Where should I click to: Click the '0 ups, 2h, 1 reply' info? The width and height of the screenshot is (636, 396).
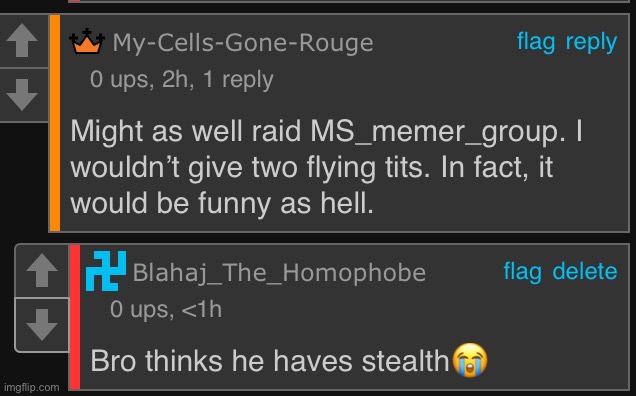click(x=182, y=80)
